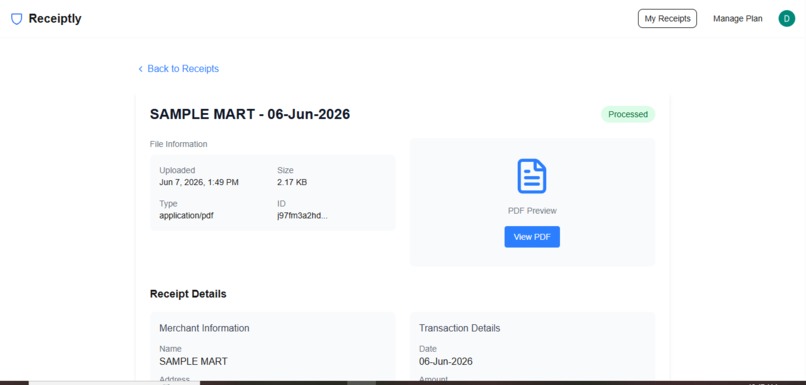Click the PDF Preview caption

point(532,211)
